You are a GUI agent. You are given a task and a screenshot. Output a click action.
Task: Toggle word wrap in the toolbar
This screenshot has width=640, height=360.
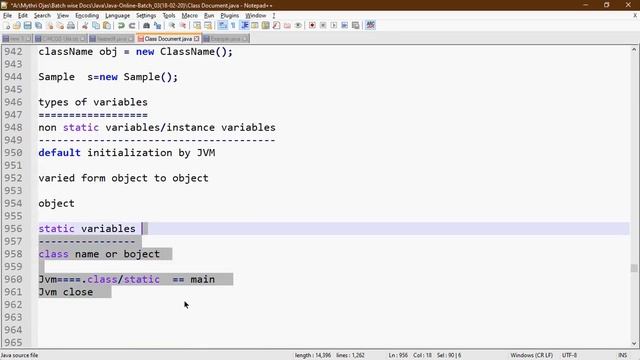click(x=222, y=25)
